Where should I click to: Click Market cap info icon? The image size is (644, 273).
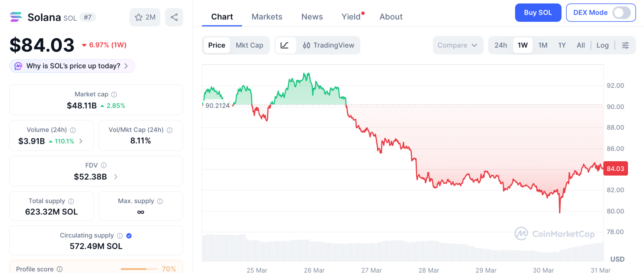coord(114,94)
